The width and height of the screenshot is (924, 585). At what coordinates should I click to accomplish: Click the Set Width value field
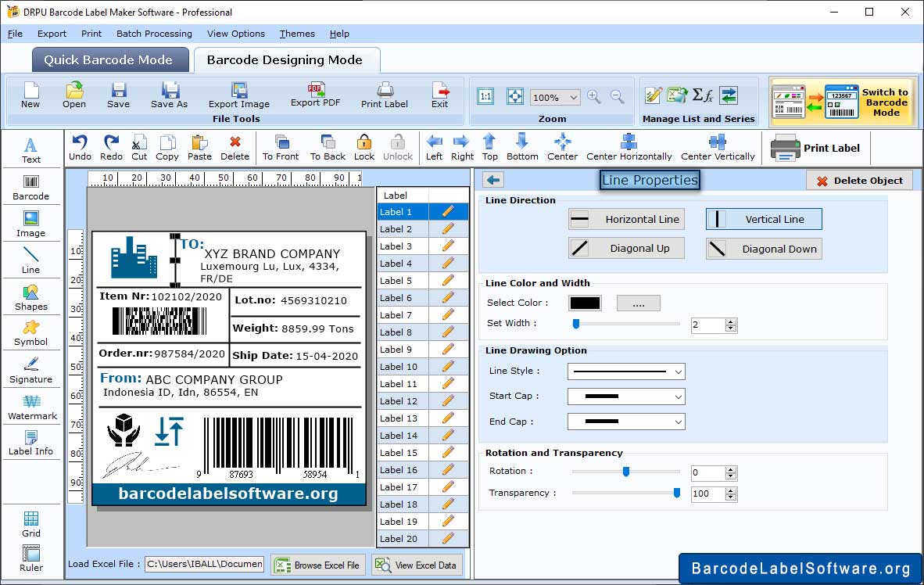[x=707, y=325]
